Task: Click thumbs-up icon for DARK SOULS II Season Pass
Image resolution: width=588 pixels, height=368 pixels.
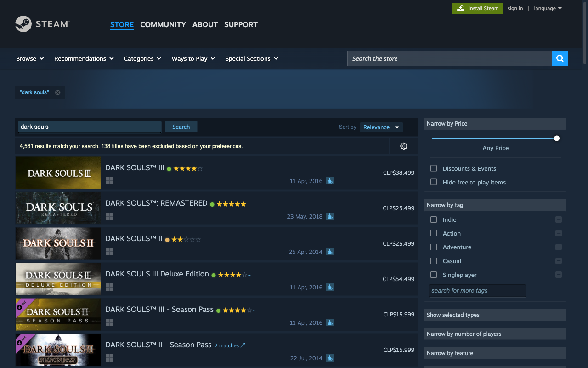Action: (x=330, y=358)
